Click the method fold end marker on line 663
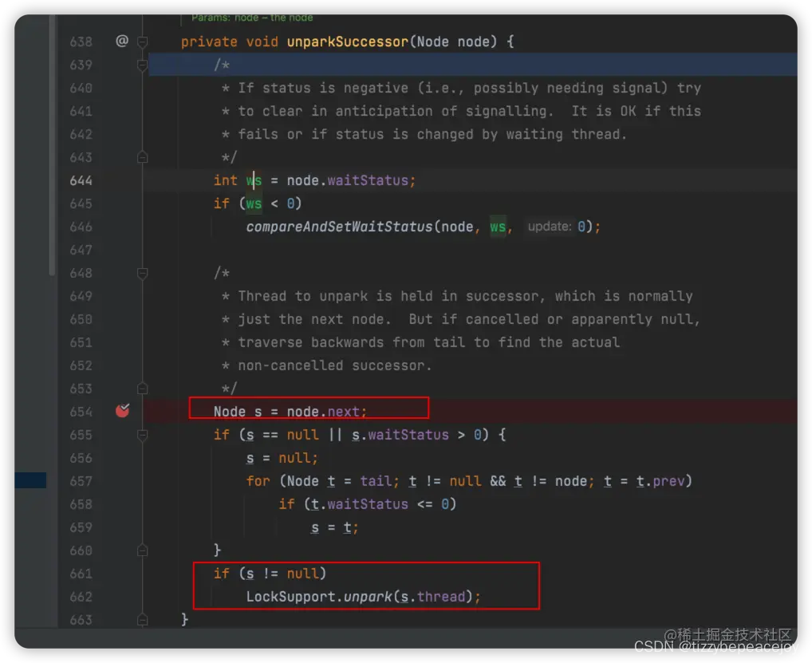Screen dimensions: 812x663 pos(143,619)
